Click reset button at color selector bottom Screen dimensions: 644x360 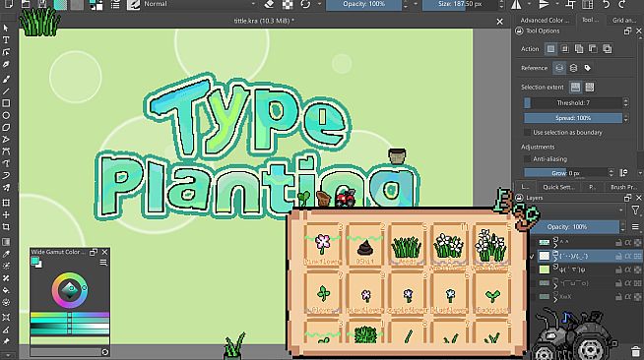[104, 352]
